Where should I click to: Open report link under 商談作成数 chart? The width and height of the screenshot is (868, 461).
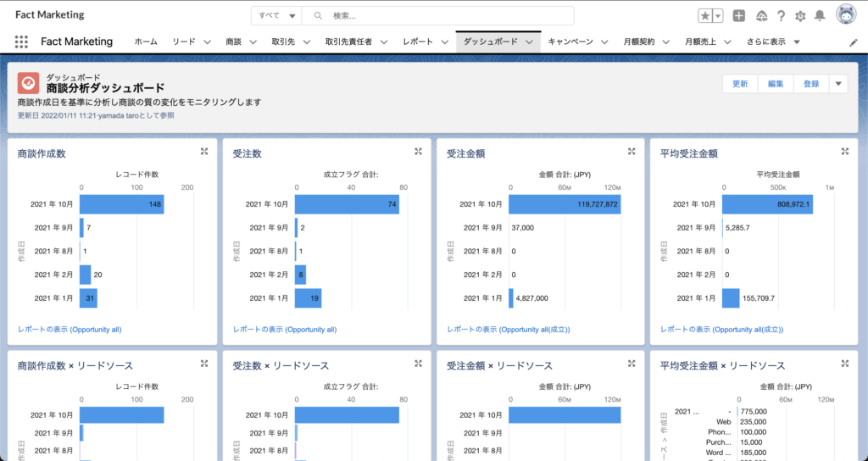(x=70, y=330)
